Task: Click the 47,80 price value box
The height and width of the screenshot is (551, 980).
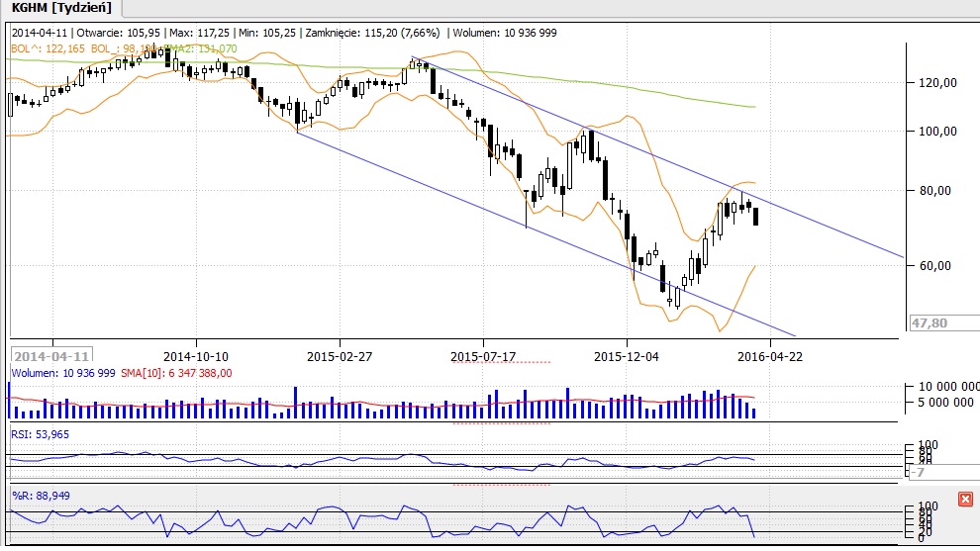Action: (x=943, y=322)
